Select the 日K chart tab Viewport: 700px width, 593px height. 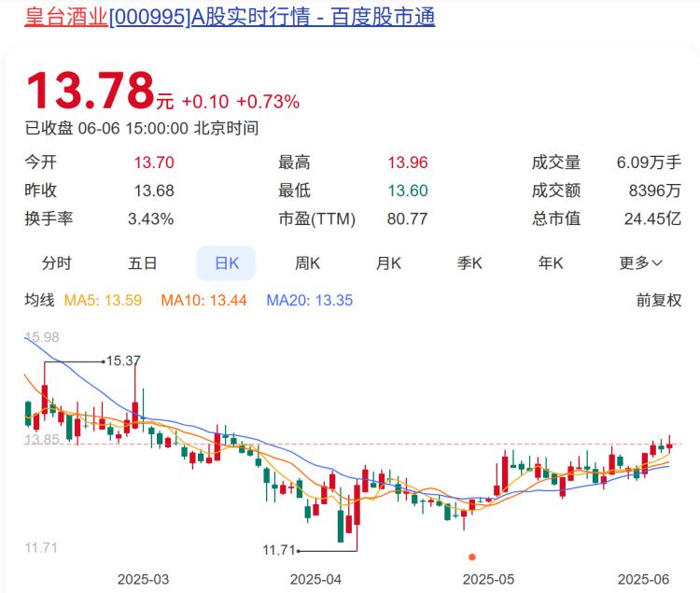pos(227,263)
